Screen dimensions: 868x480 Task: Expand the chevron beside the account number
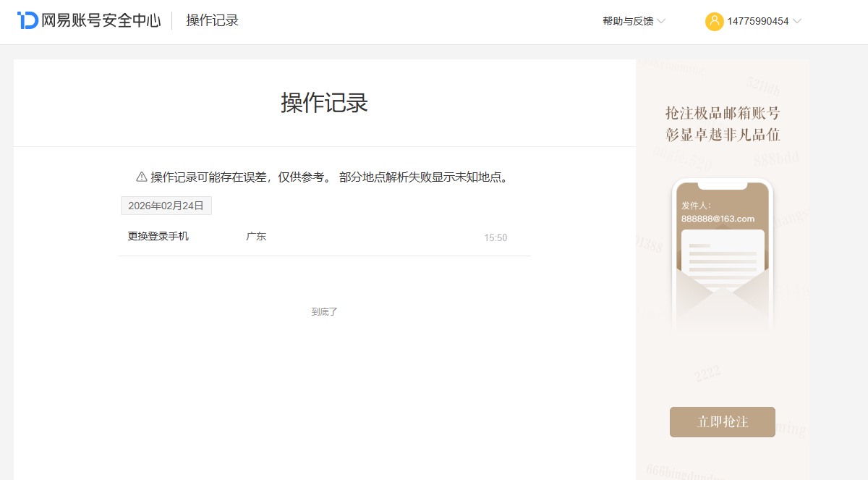tap(797, 21)
